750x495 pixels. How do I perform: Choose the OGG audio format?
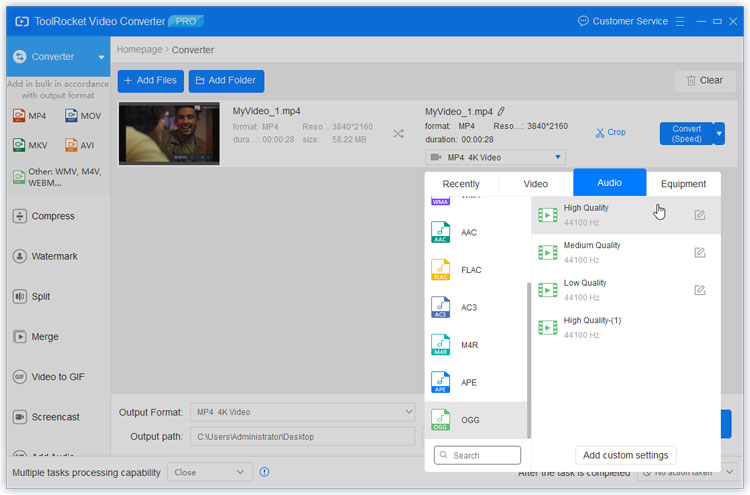475,420
